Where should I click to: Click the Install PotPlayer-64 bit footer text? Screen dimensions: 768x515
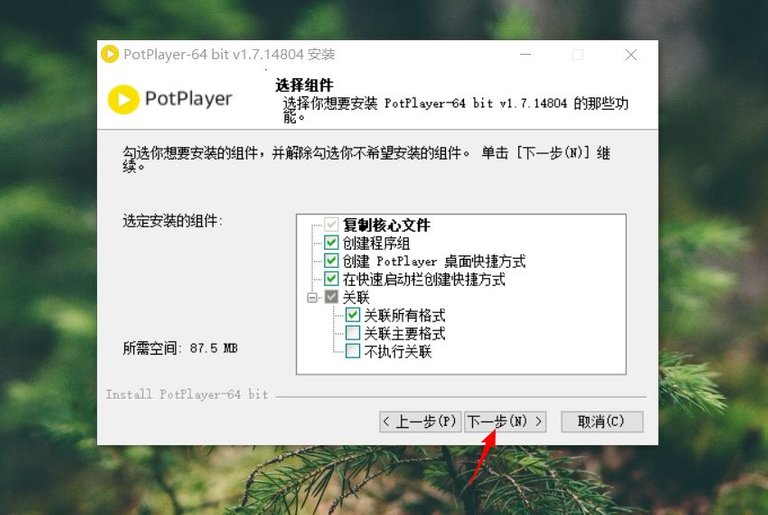187,394
